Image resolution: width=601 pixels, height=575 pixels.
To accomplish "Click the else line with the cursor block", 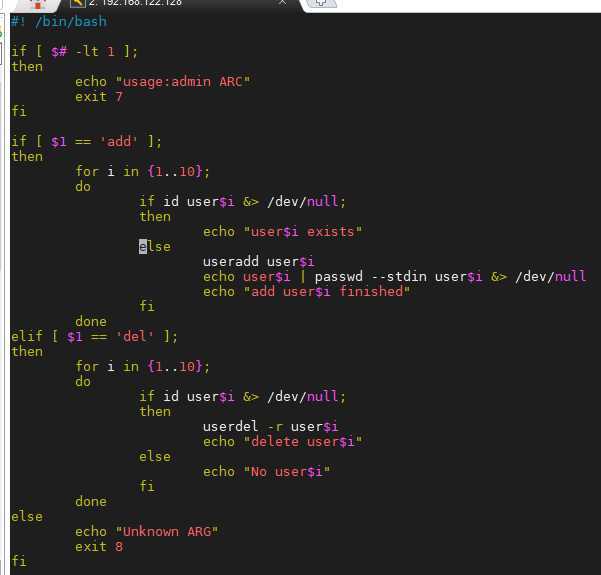I will click(x=155, y=246).
